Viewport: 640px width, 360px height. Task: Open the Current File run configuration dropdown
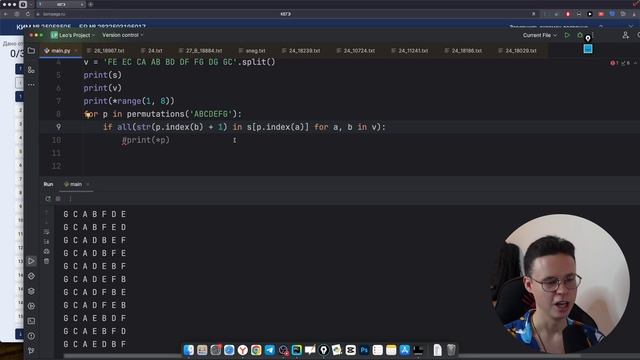(x=540, y=36)
